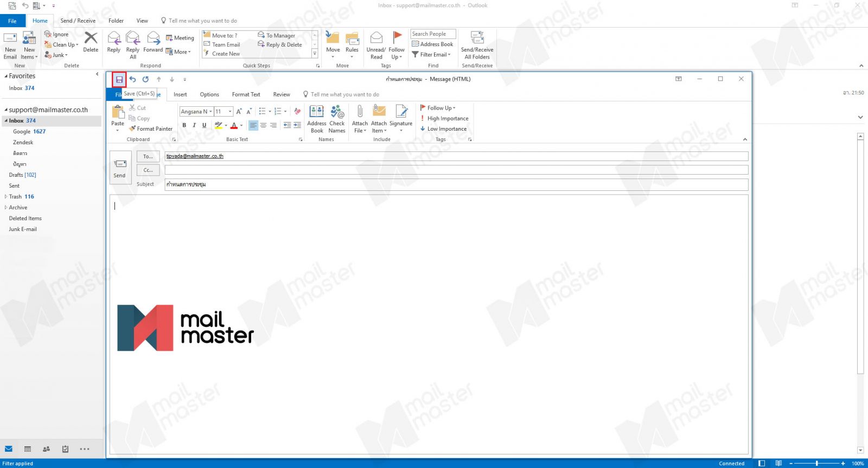Open the Send / Receive tab

click(78, 21)
